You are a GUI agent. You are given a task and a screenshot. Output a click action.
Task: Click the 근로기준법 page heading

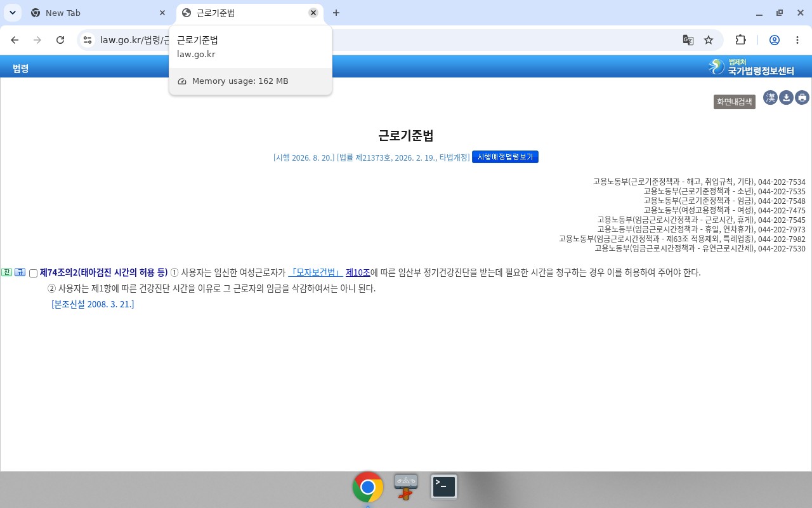[406, 135]
